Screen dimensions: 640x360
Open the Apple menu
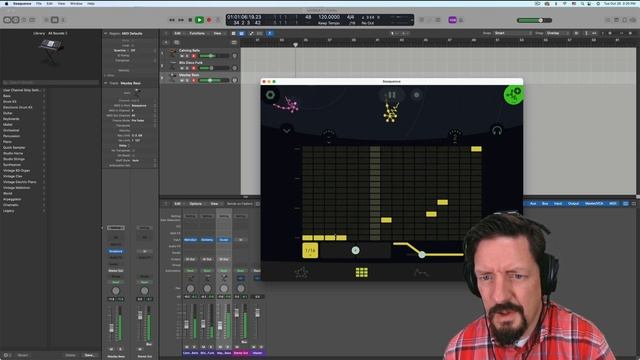pyautogui.click(x=6, y=3)
